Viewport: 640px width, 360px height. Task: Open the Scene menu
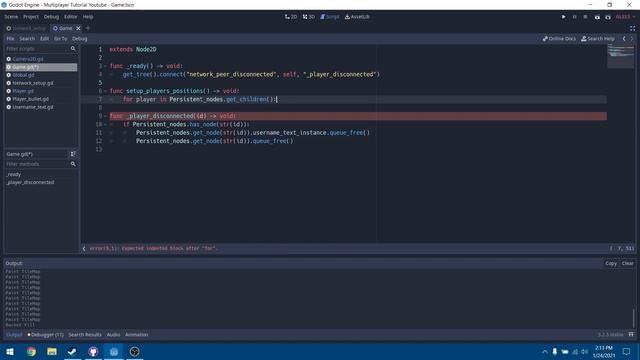[11, 17]
